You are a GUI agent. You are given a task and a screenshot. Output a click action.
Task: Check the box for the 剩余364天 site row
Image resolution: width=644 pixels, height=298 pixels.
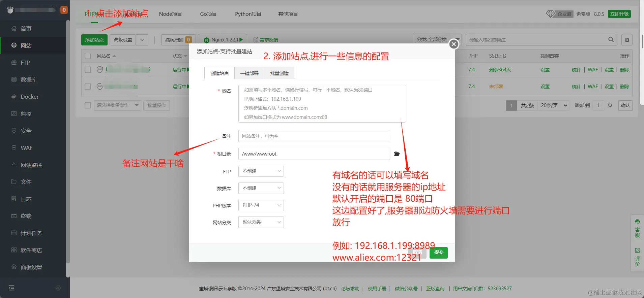pyautogui.click(x=88, y=70)
